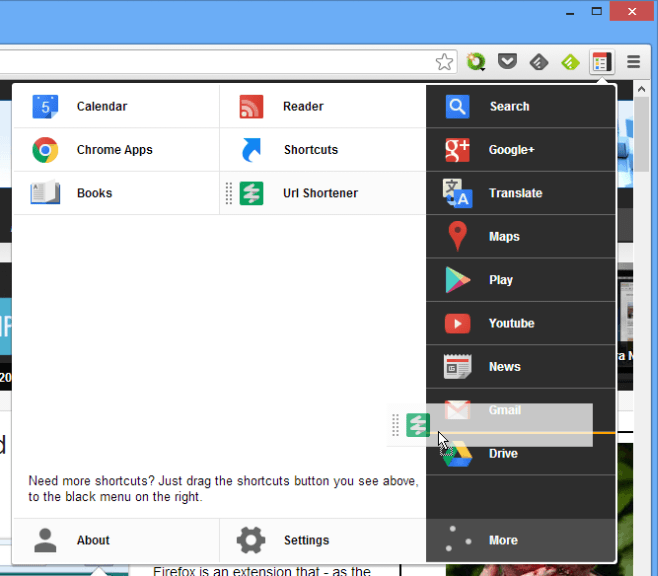
Task: Click the gray Feedly extension icon
Action: [x=539, y=63]
